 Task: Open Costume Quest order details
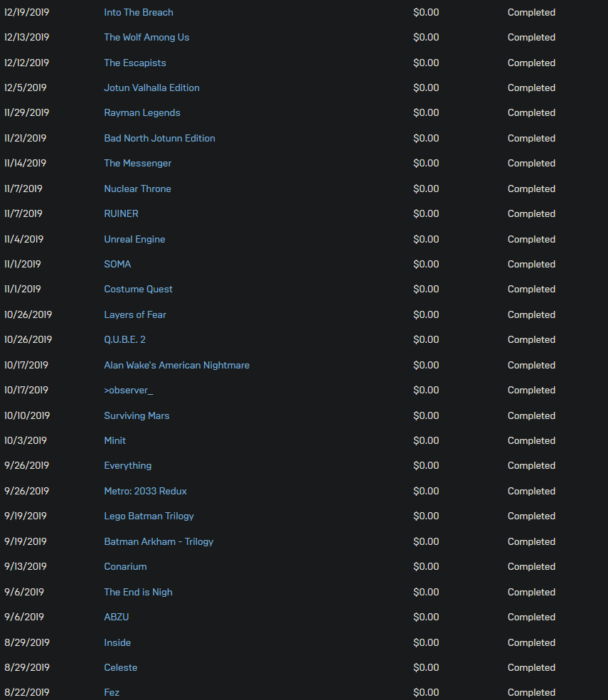point(138,290)
